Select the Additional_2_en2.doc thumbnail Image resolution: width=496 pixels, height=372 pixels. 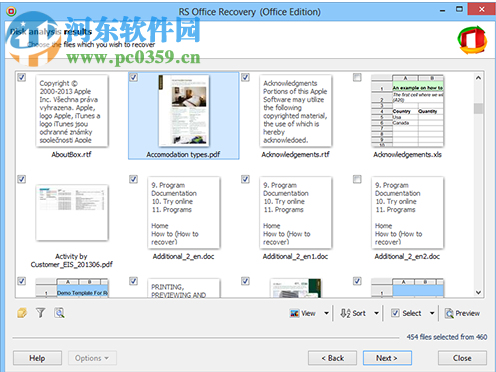(x=407, y=213)
